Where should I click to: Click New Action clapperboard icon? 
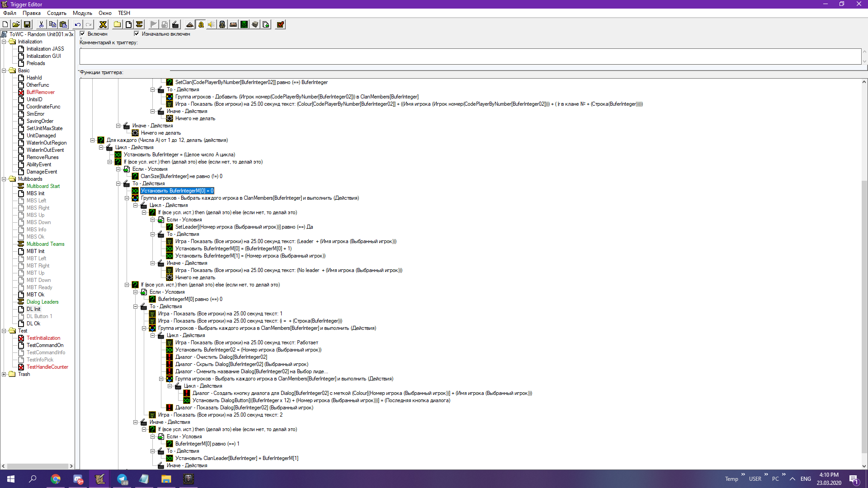click(175, 24)
